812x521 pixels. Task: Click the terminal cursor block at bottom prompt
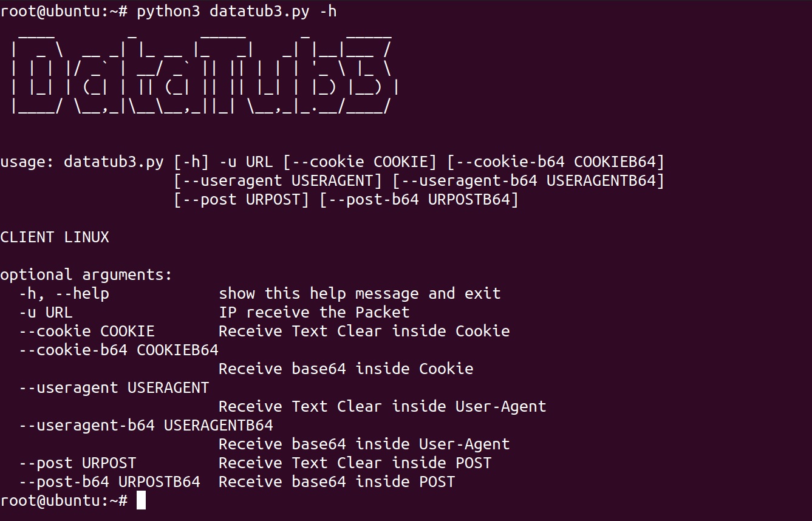pyautogui.click(x=141, y=500)
